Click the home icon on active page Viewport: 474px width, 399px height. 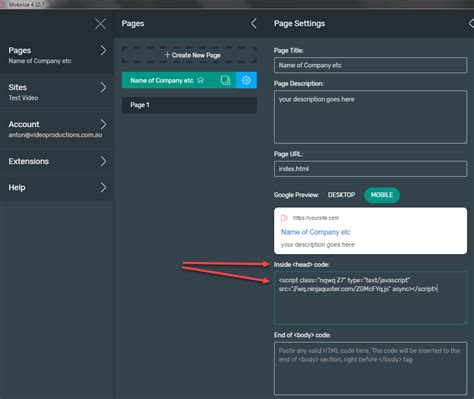pyautogui.click(x=201, y=80)
